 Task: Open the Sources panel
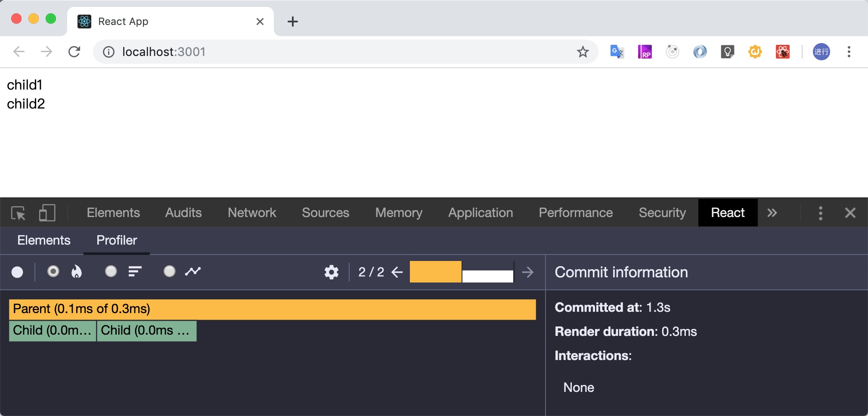325,213
